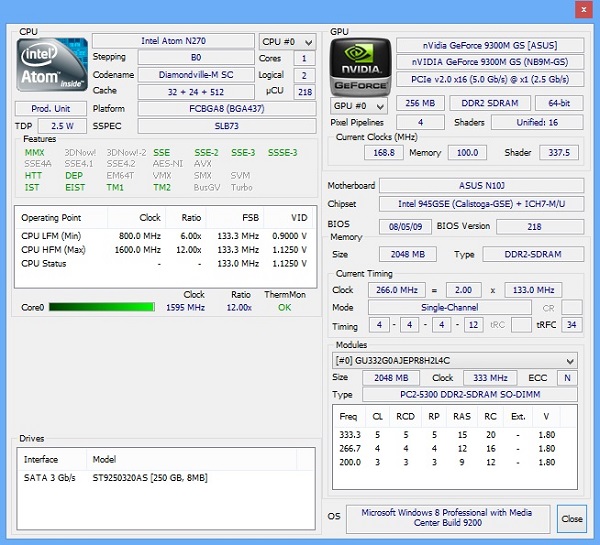Click the nVidia GeForce 9300M GS [ASUS] field
This screenshot has width=600, height=545.
(490, 45)
